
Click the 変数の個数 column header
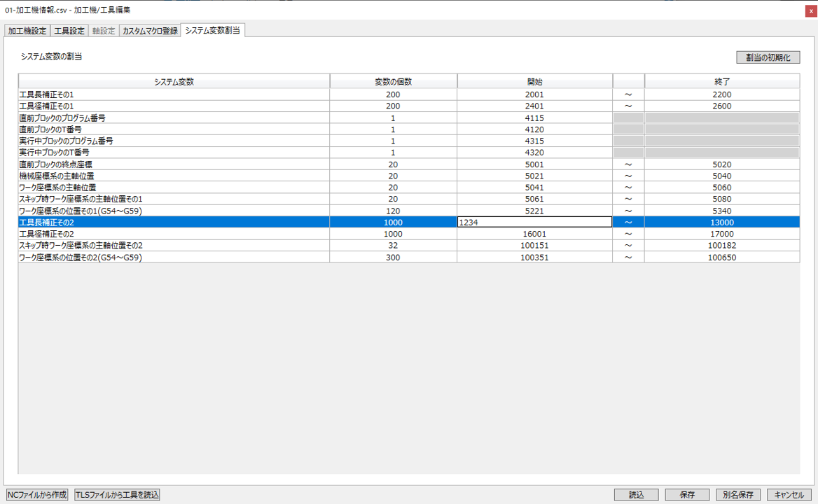393,82
